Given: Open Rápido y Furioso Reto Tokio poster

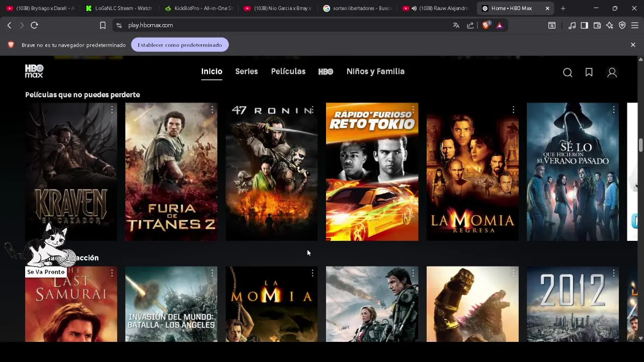Looking at the screenshot, I should click(372, 172).
